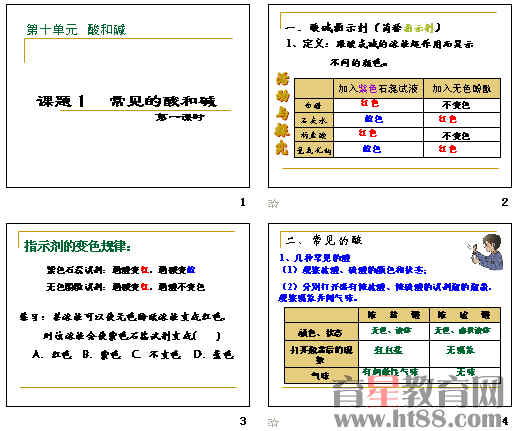Select slide 1 titled 第十单元 酸和碱
The height and width of the screenshot is (431, 519).
click(128, 96)
